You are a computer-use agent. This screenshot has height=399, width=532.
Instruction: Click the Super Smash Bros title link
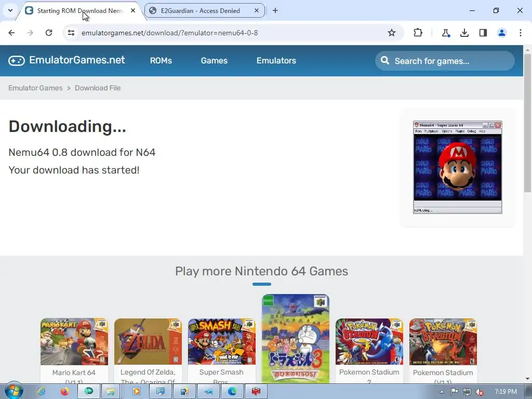[x=221, y=376]
